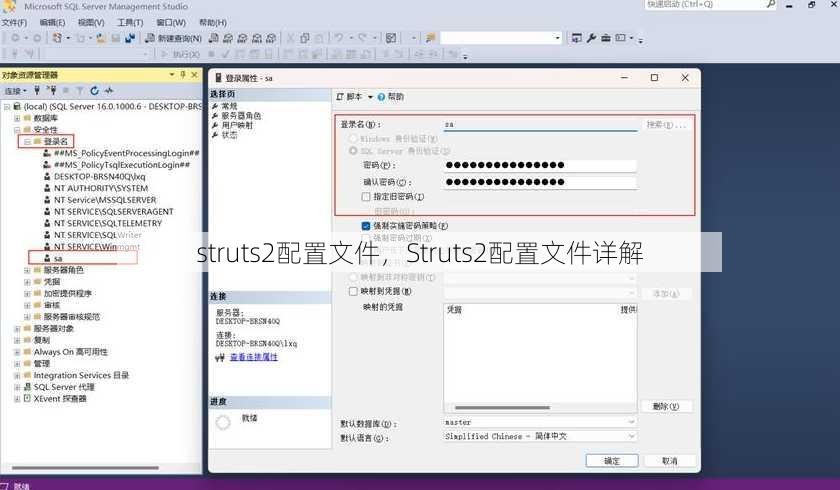Click the activity monitor icon in Object Explorer

109,91
